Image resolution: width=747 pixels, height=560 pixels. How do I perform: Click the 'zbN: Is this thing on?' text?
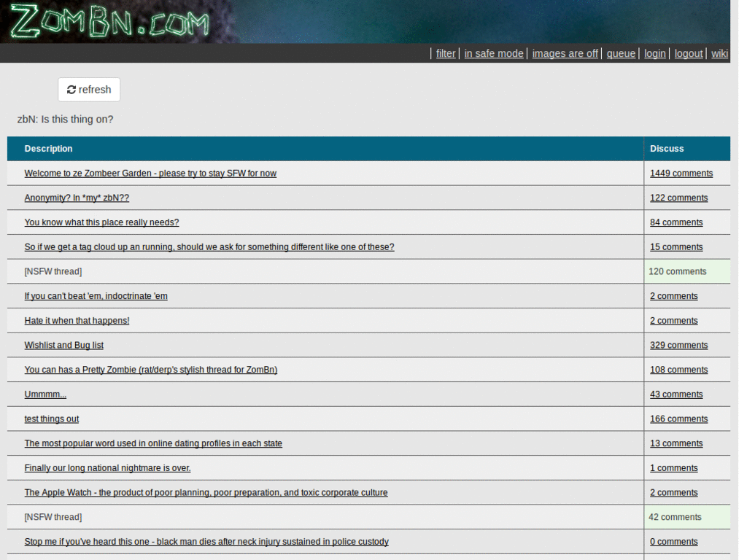pyautogui.click(x=65, y=119)
